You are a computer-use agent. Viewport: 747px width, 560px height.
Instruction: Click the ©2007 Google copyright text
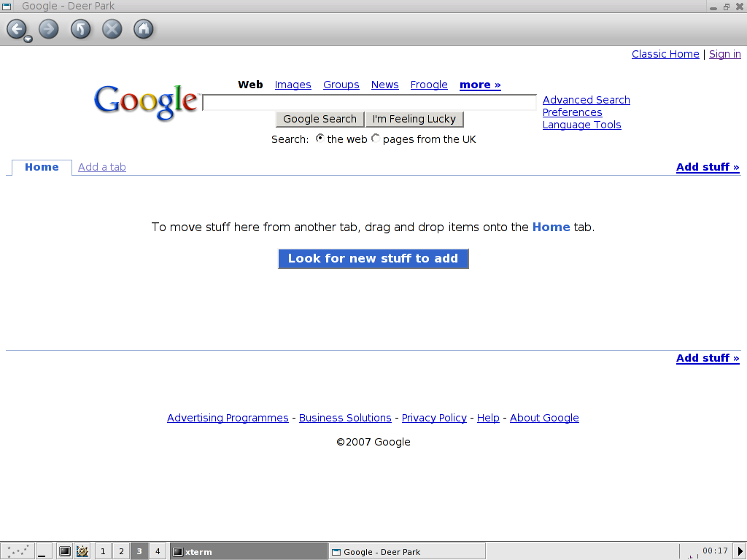click(x=373, y=442)
